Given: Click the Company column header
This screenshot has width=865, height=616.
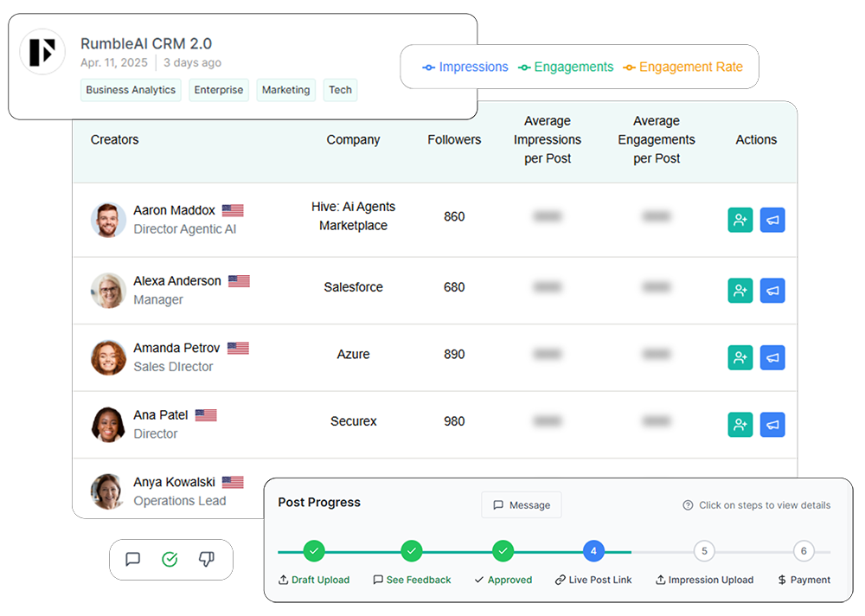Looking at the screenshot, I should coord(353,140).
